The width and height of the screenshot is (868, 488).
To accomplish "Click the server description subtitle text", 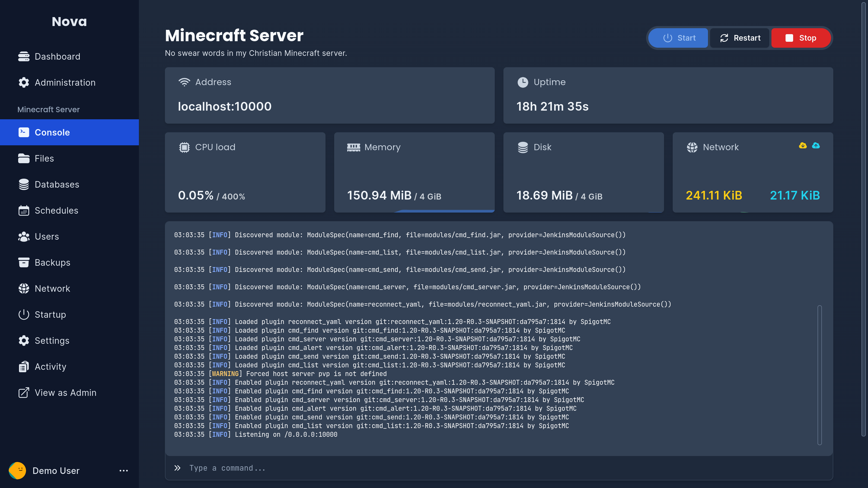I will 256,53.
